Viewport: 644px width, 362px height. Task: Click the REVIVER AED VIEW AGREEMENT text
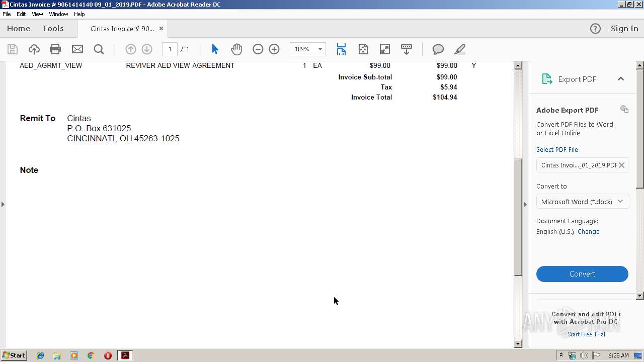(x=180, y=65)
